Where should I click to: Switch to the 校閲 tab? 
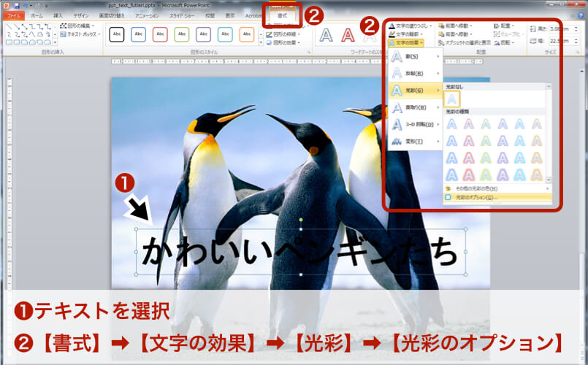210,16
